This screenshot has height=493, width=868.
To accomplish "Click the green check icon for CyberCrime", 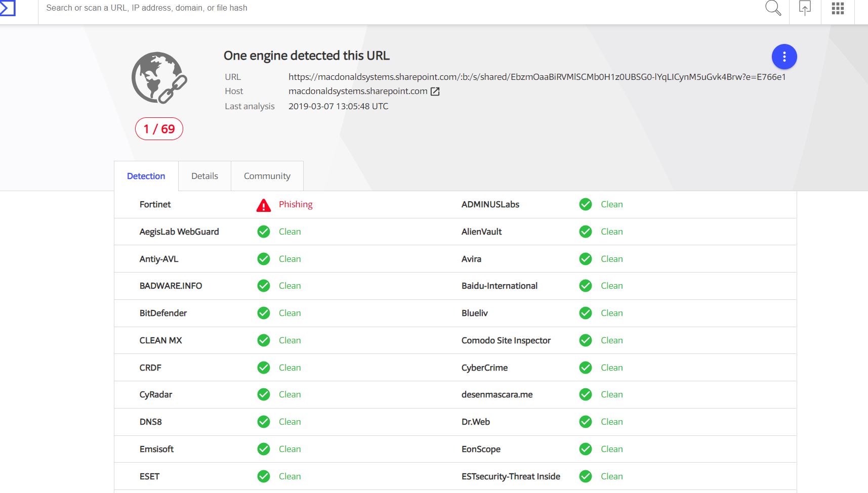I will click(586, 368).
